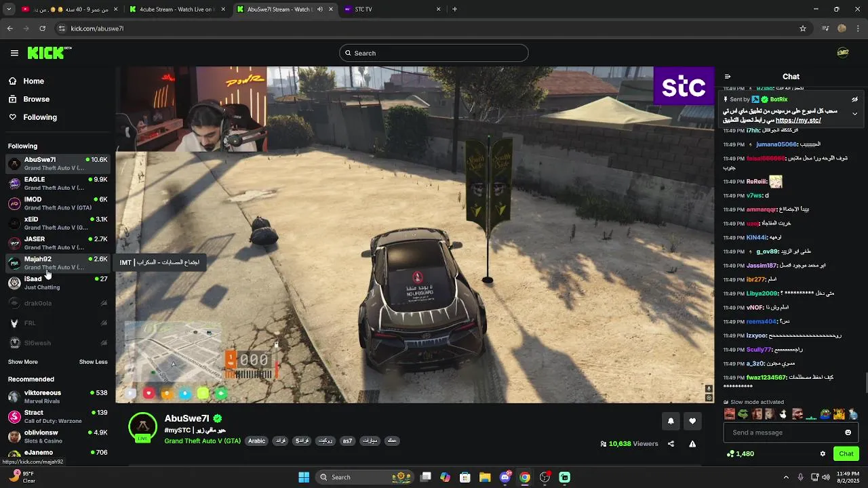Open a new browser tab with the plus button

[x=454, y=9]
